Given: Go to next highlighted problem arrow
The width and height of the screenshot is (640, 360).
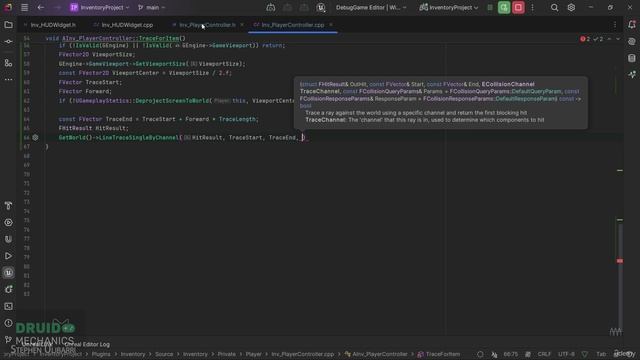Looking at the screenshot, I should point(618,39).
